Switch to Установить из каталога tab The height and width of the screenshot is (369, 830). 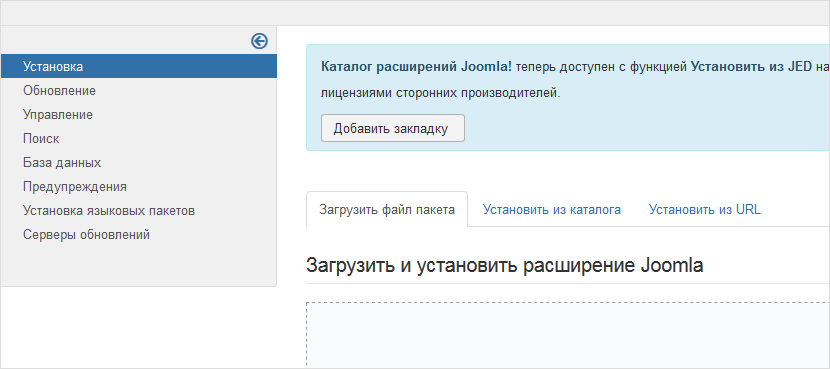(x=552, y=209)
